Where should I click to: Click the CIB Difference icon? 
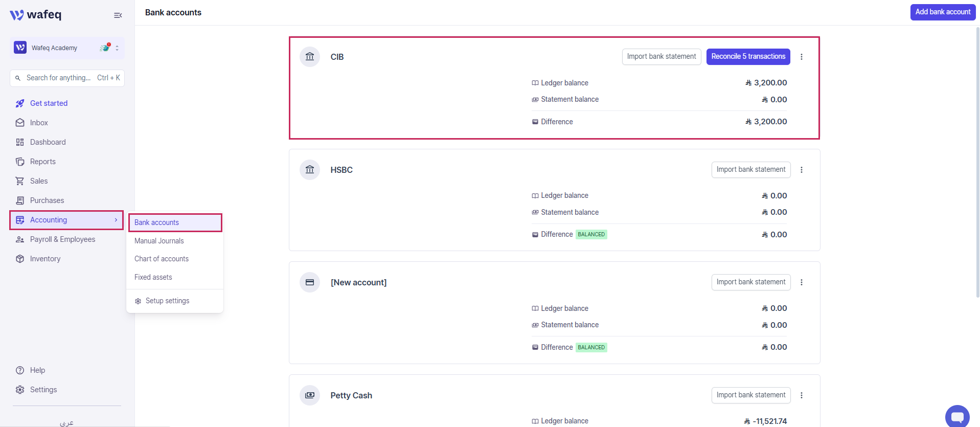pos(535,122)
